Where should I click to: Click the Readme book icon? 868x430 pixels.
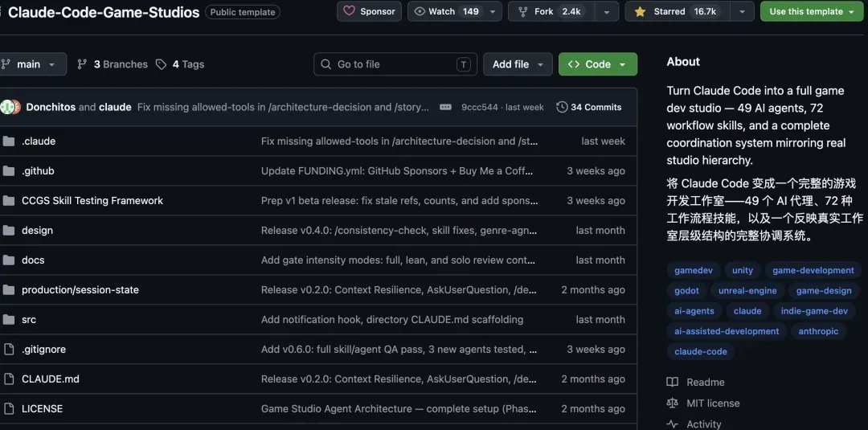[x=672, y=382]
